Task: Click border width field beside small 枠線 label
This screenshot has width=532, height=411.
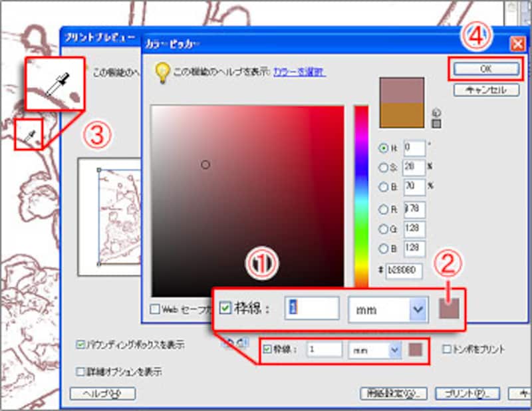Action: point(325,350)
